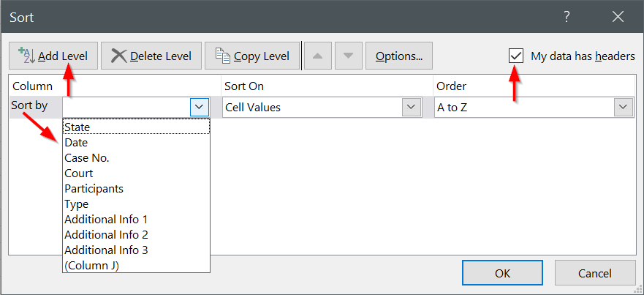Select State from the column list

(77, 127)
